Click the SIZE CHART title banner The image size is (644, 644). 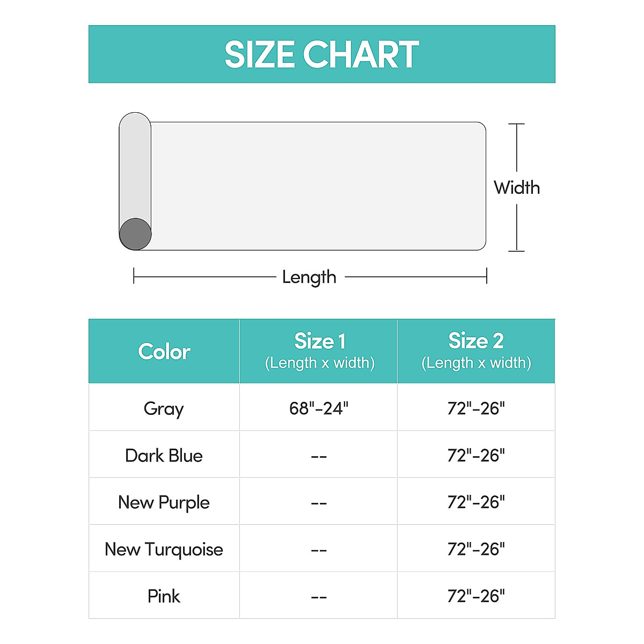click(x=321, y=54)
